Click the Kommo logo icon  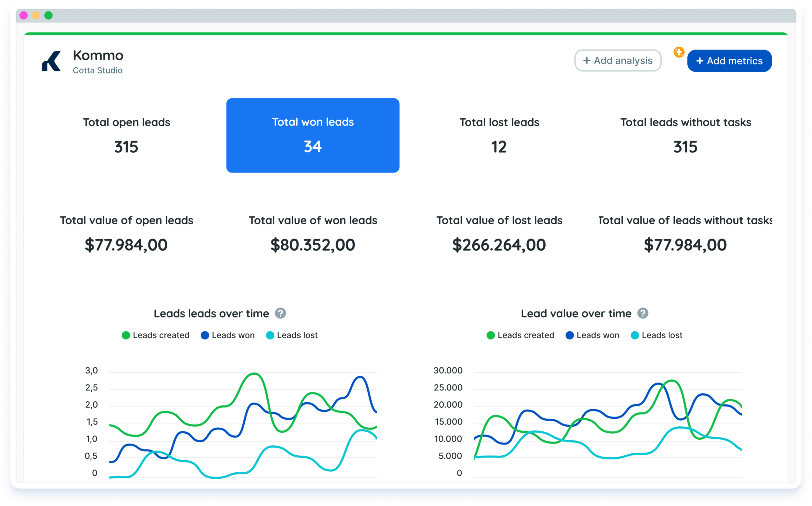[x=51, y=61]
